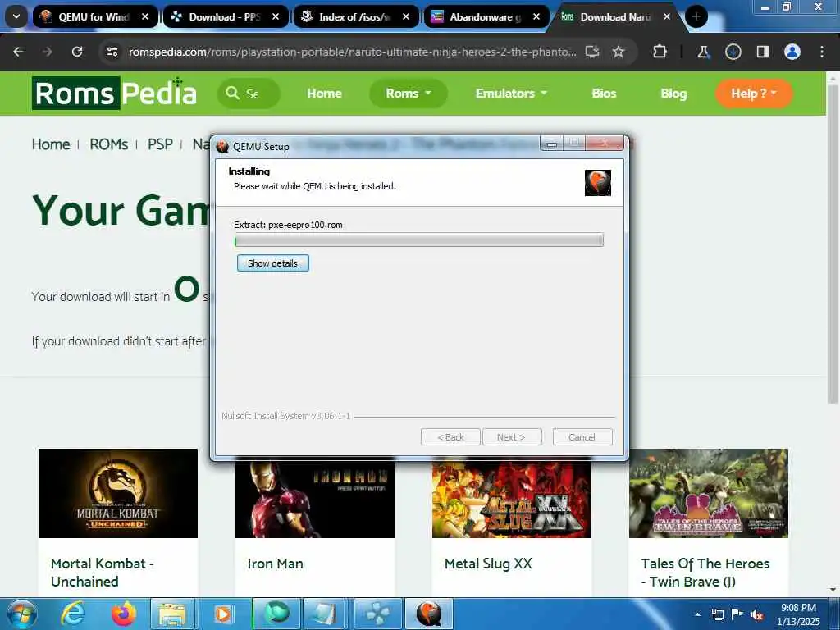Click the Iron Man title link
The height and width of the screenshot is (630, 840).
click(276, 564)
